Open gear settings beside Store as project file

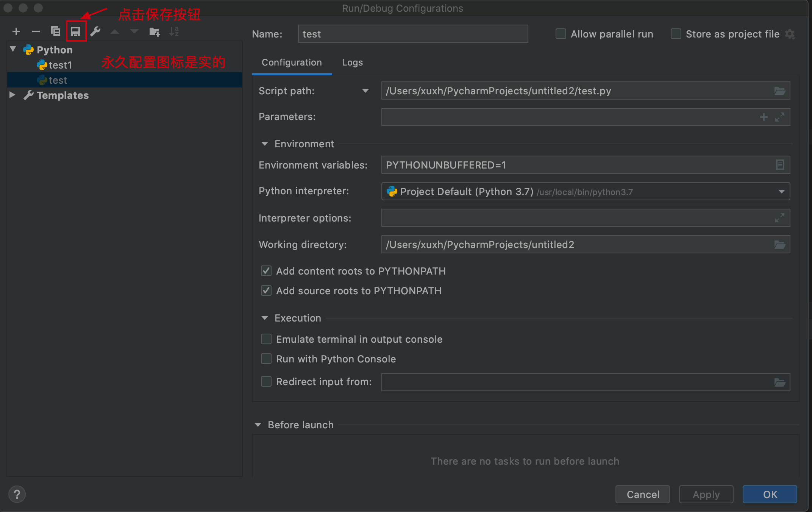point(790,34)
